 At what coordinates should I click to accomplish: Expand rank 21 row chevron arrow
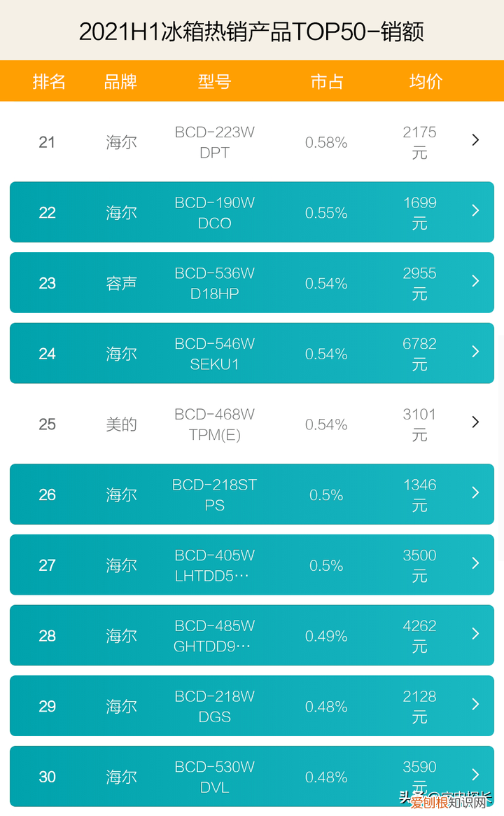tap(475, 140)
